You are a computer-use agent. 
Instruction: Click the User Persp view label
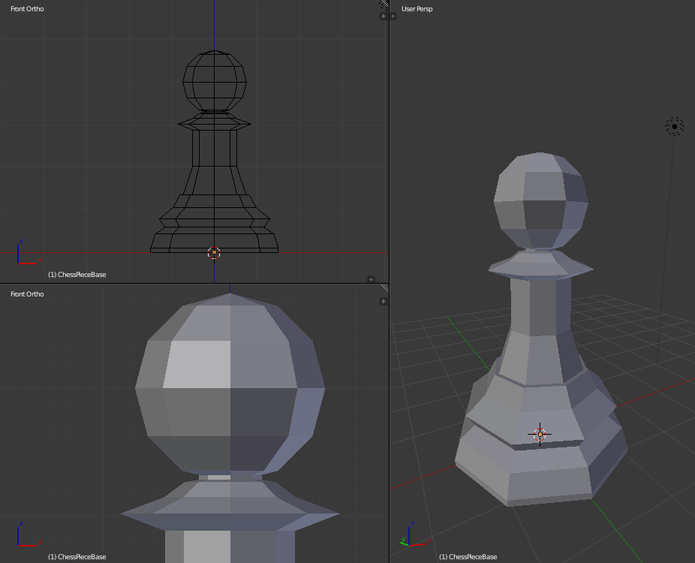(x=419, y=9)
